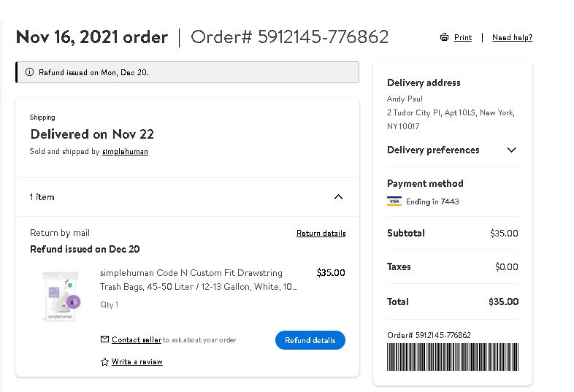This screenshot has height=392, width=574.
Task: View Return details link
Action: [321, 233]
